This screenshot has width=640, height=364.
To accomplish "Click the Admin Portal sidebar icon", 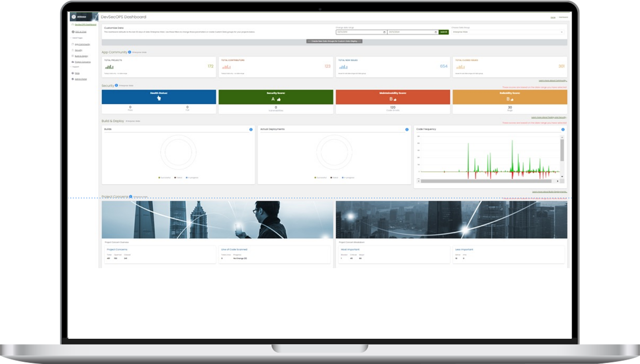I will pos(73,79).
